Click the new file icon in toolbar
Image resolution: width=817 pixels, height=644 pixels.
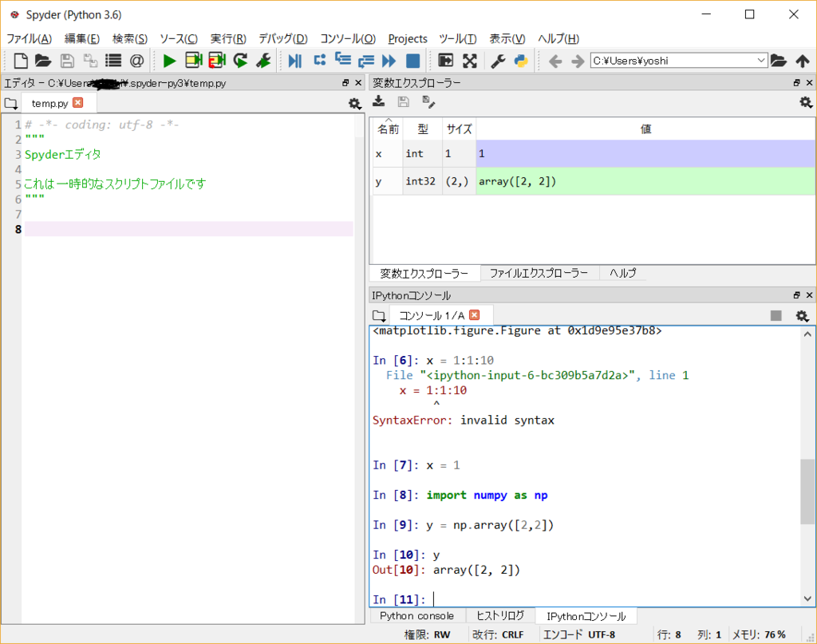(21, 61)
